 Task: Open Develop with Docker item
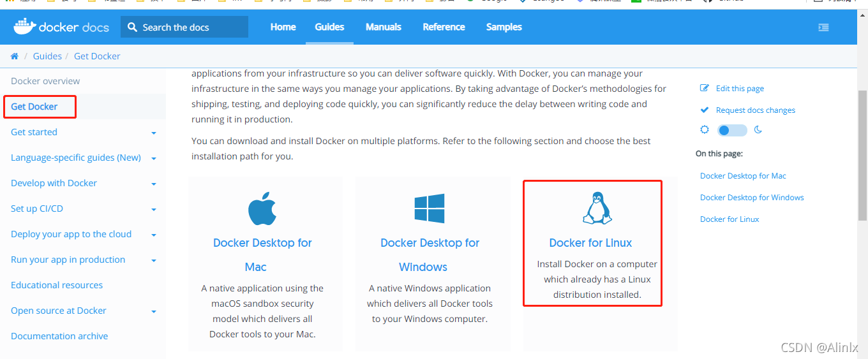[x=54, y=183]
